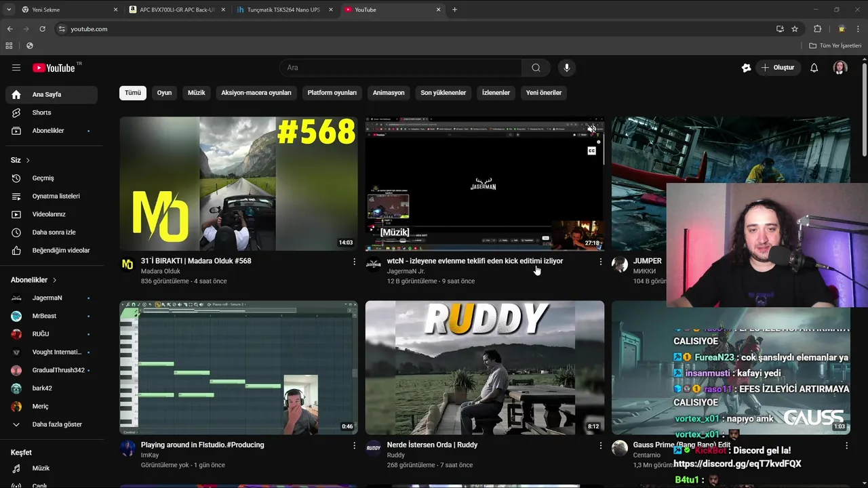Open Beğendiğim videolar list
Screen dimensions: 868x488
[52, 251]
